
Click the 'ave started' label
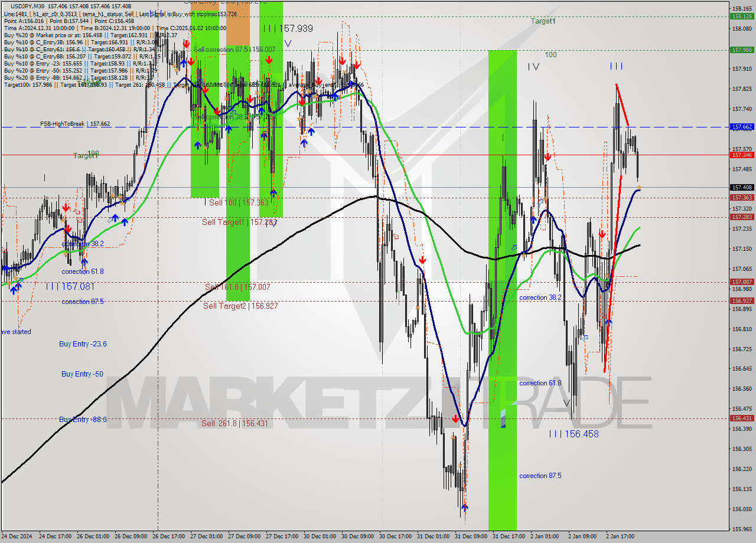point(15,332)
